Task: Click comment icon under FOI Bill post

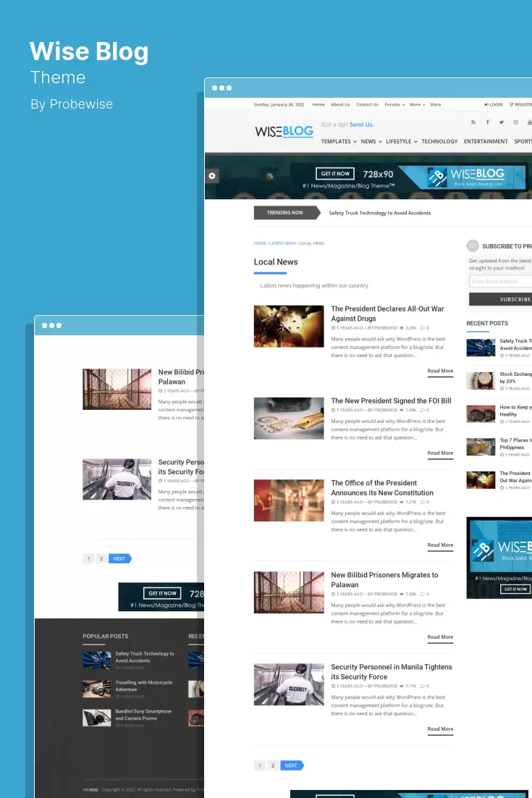Action: [422, 410]
